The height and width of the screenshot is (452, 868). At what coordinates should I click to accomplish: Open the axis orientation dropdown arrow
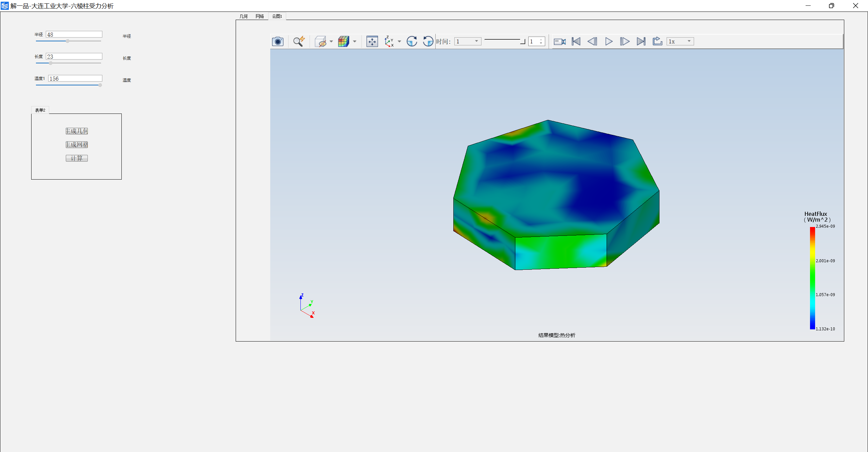(x=399, y=41)
